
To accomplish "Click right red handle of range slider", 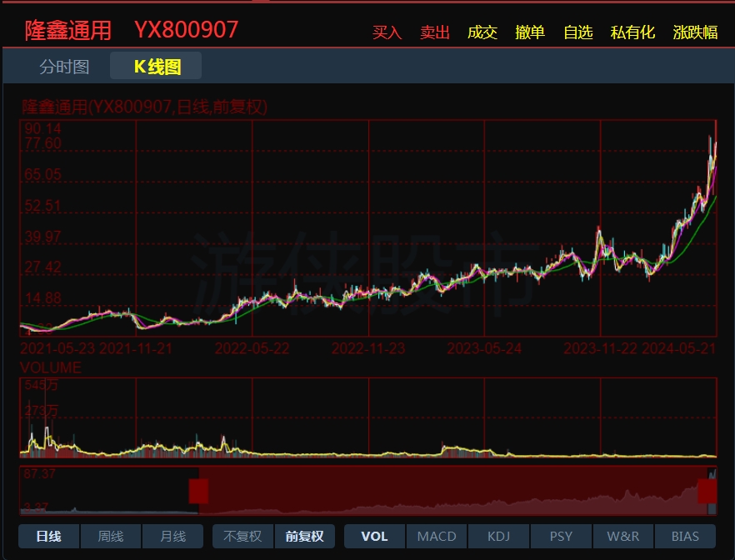I will point(707,491).
